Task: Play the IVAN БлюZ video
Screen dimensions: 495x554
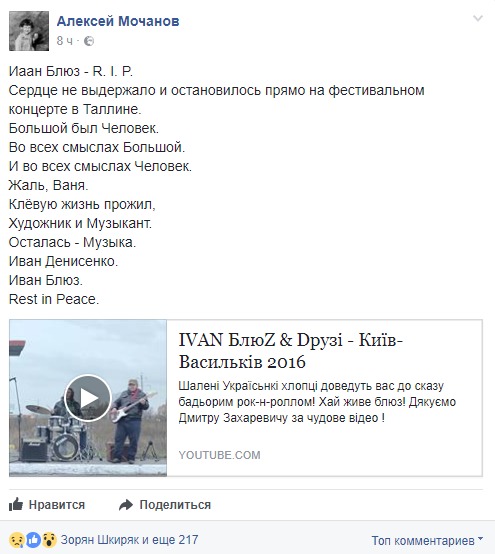Action: (88, 398)
